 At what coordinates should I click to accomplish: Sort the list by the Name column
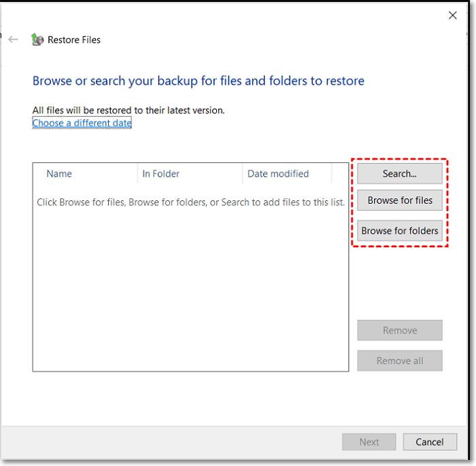(59, 174)
